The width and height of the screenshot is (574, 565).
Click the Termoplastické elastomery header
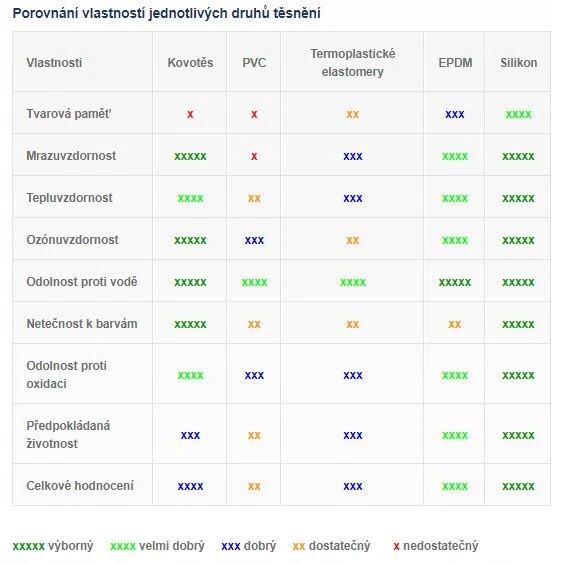pos(353,63)
